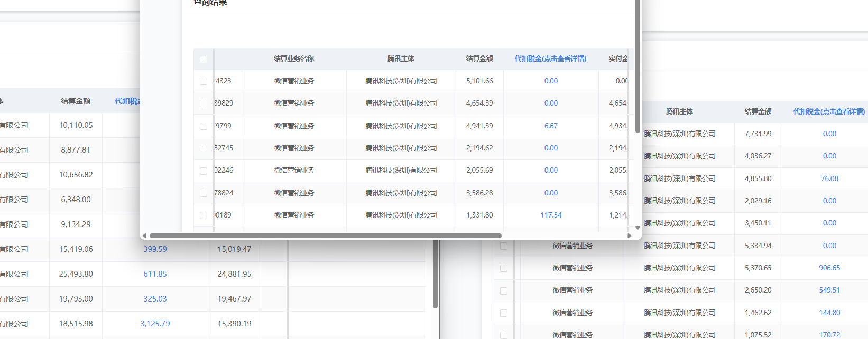Screen dimensions: 868x339
Task: In the right window, check the 5,370.65 row
Action: (504, 268)
